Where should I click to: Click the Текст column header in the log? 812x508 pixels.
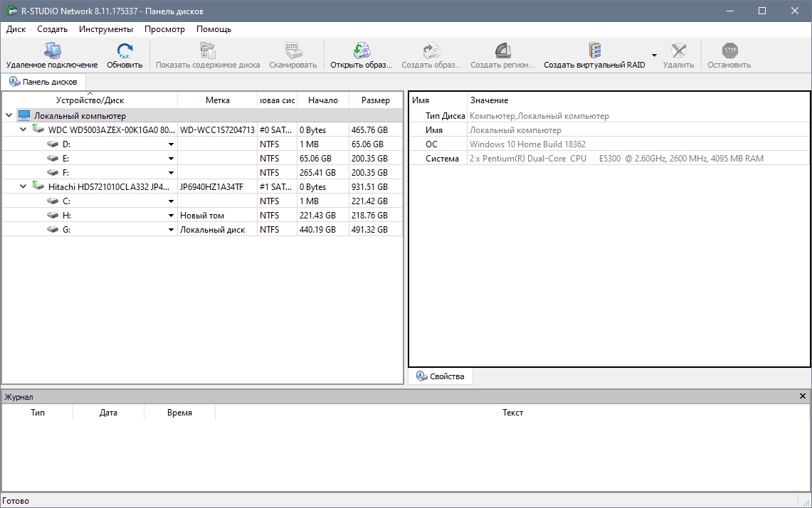512,413
